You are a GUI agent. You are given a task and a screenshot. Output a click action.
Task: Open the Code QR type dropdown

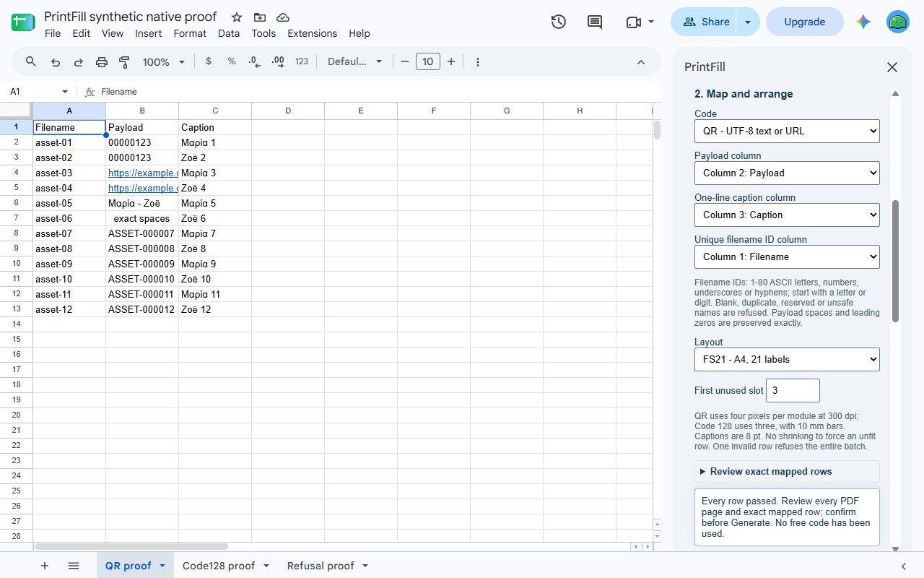click(787, 131)
